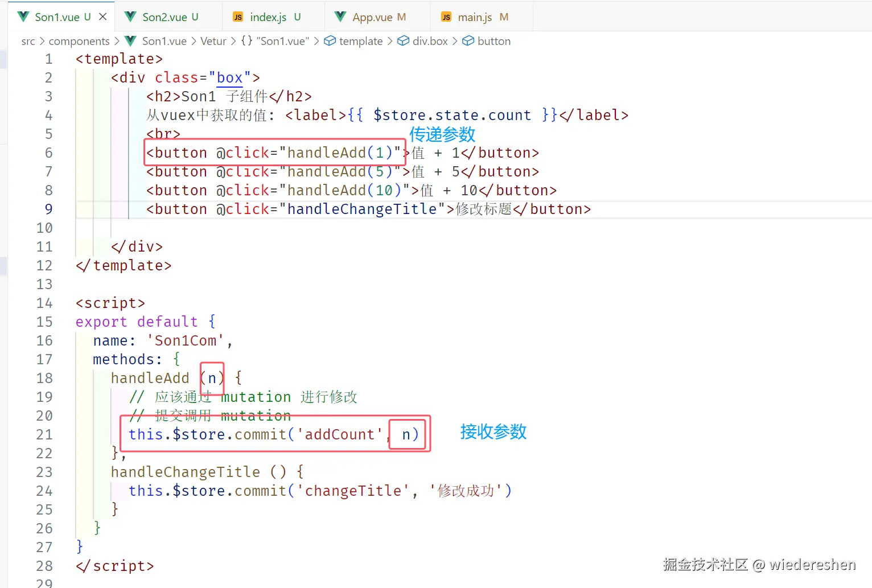Click the Vue icon in breadcrumb path
872x588 pixels.
tap(130, 41)
